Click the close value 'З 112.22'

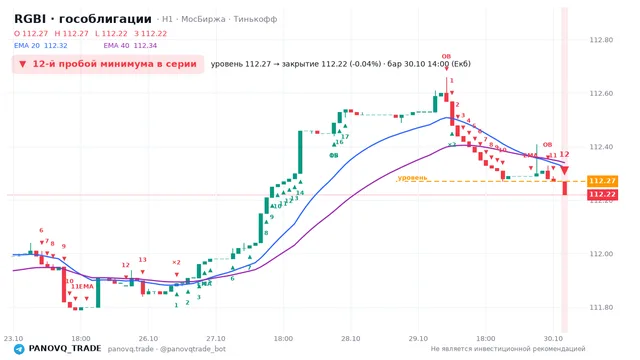pyautogui.click(x=151, y=33)
